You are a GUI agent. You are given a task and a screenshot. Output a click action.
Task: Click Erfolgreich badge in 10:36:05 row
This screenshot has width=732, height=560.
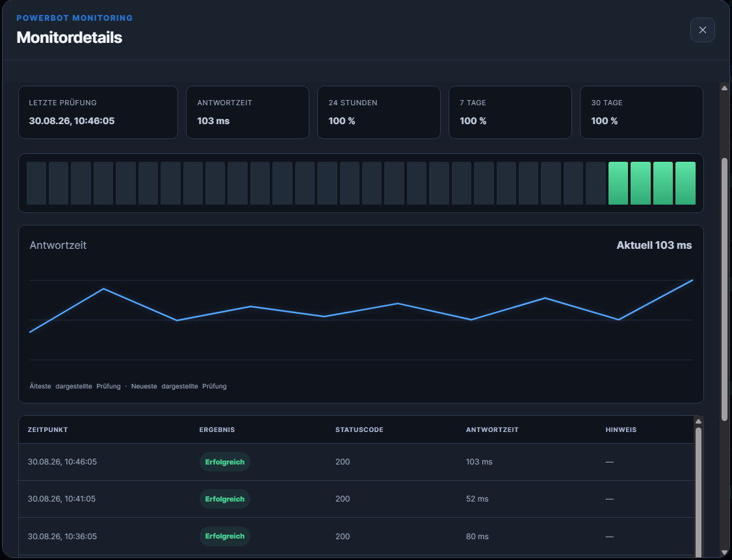pos(224,536)
